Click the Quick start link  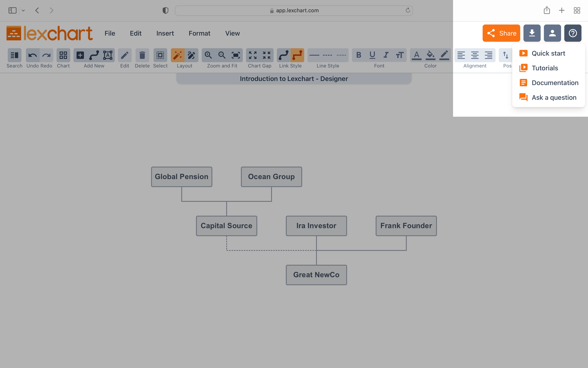click(548, 53)
